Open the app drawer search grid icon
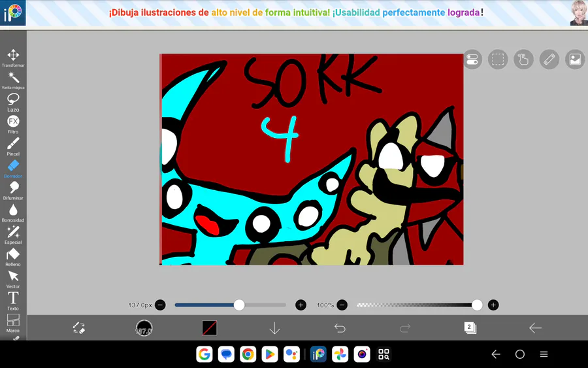The image size is (588, 368). pos(384,354)
